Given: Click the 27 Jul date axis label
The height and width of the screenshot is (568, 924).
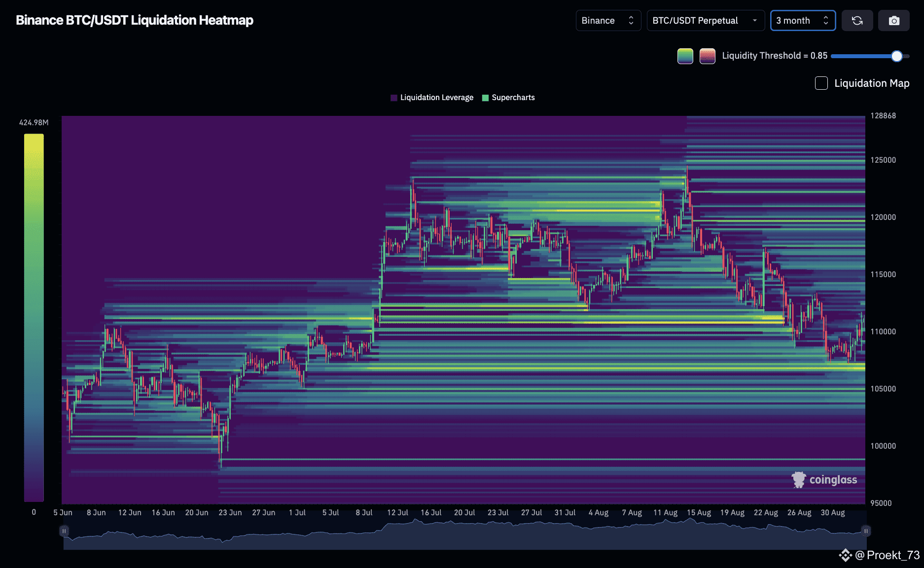Looking at the screenshot, I should pos(532,513).
